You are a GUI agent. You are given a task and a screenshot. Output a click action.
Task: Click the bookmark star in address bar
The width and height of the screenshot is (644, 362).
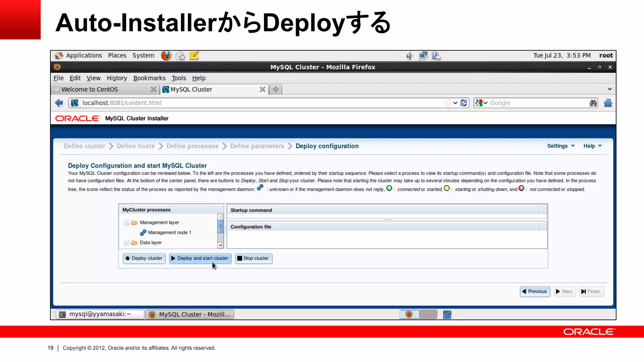click(448, 103)
